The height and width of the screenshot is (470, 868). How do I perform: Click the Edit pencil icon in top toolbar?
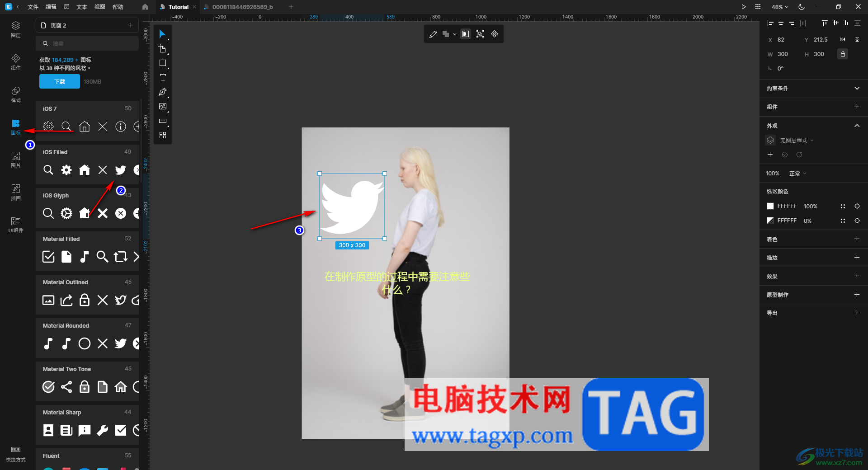tap(433, 34)
